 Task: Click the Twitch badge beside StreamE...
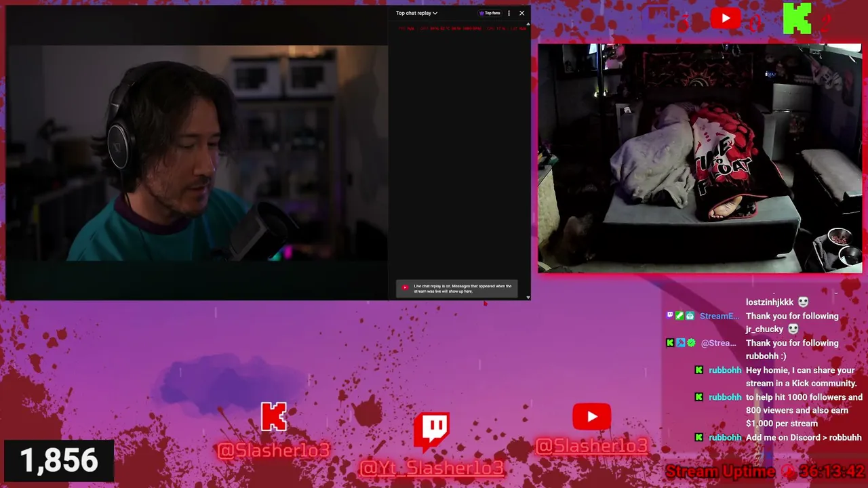pyautogui.click(x=670, y=316)
